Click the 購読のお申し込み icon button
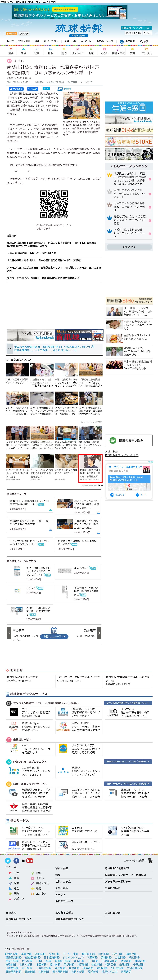The width and height of the screenshot is (158, 980). click(129, 440)
